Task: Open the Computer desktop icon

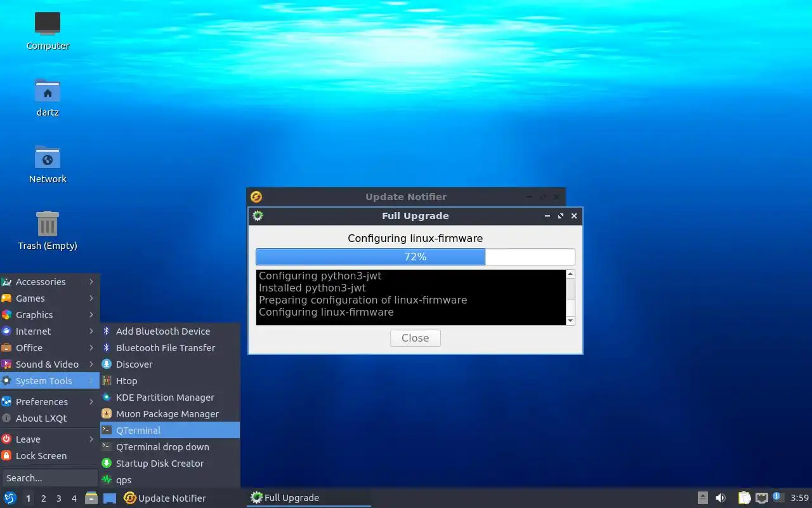Action: click(x=48, y=30)
